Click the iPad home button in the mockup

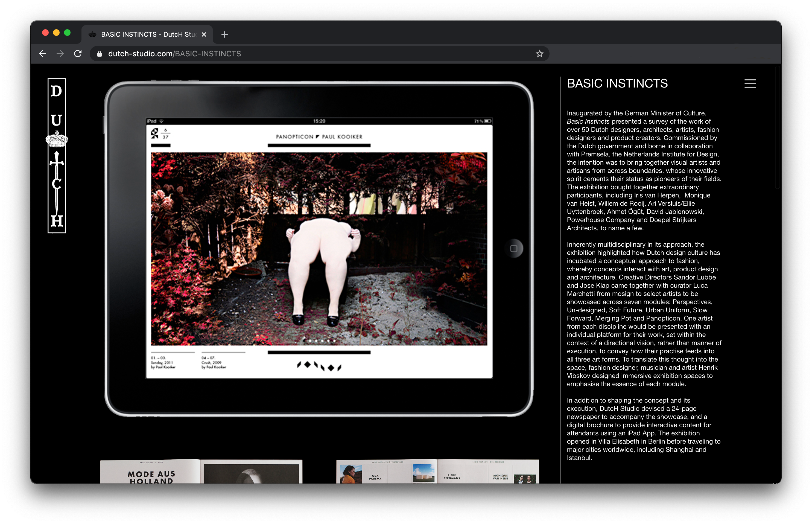(513, 248)
